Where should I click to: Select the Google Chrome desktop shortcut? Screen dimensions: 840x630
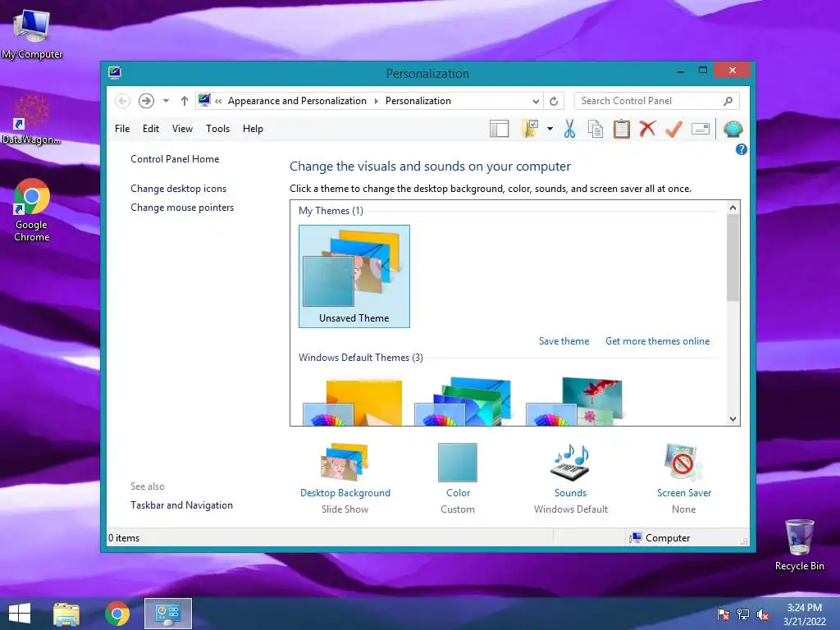[x=32, y=210]
